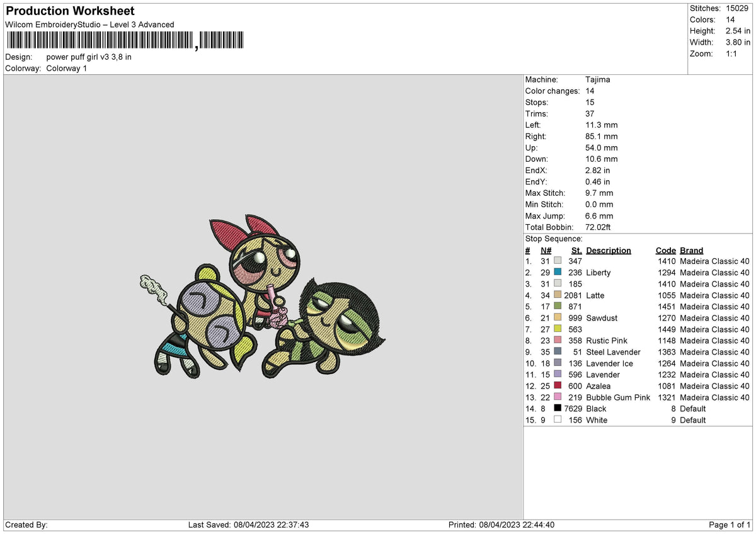Click the Max Jump value '6.6 mm'
Viewport: 756px width, 534px height.
click(599, 216)
